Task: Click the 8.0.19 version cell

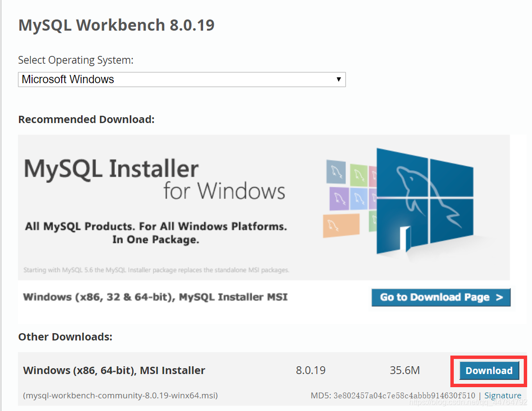Action: pyautogui.click(x=310, y=370)
